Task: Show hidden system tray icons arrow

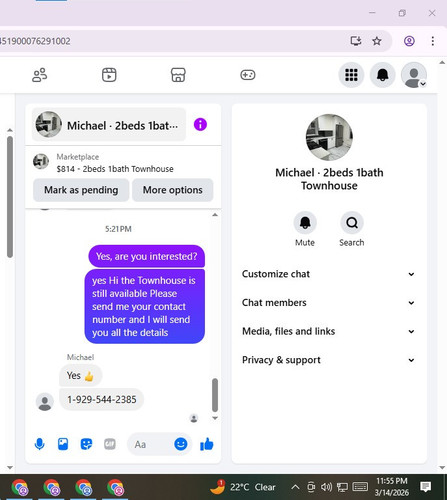Action: point(295,487)
